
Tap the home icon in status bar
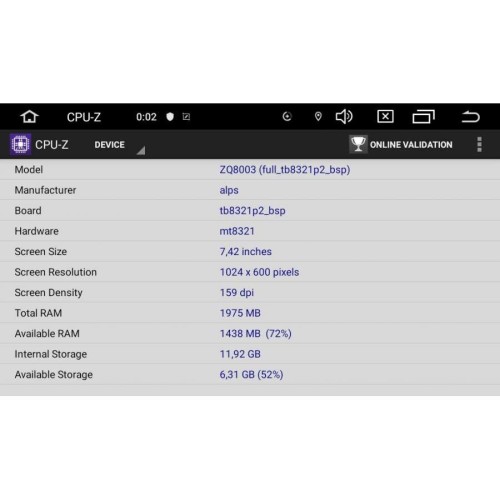[29, 117]
